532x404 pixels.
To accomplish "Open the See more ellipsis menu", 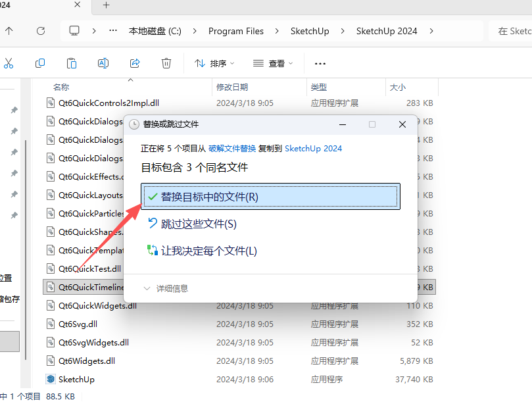I will pyautogui.click(x=320, y=63).
